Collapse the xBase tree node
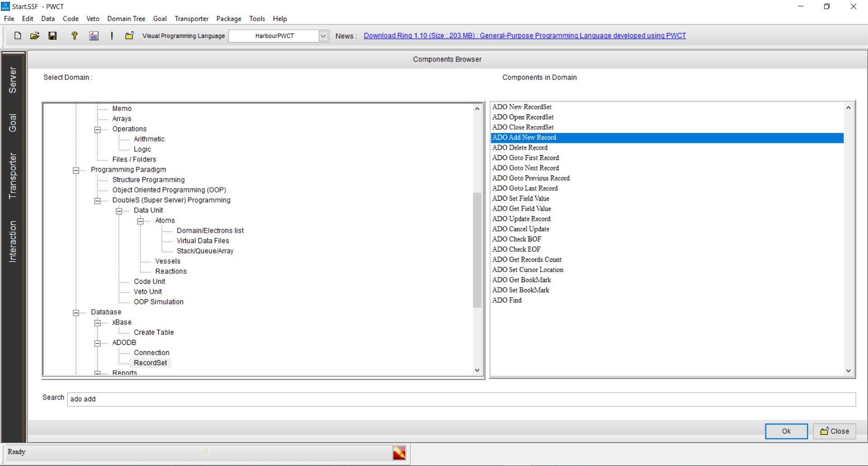Image resolution: width=868 pixels, height=466 pixels. click(x=97, y=323)
